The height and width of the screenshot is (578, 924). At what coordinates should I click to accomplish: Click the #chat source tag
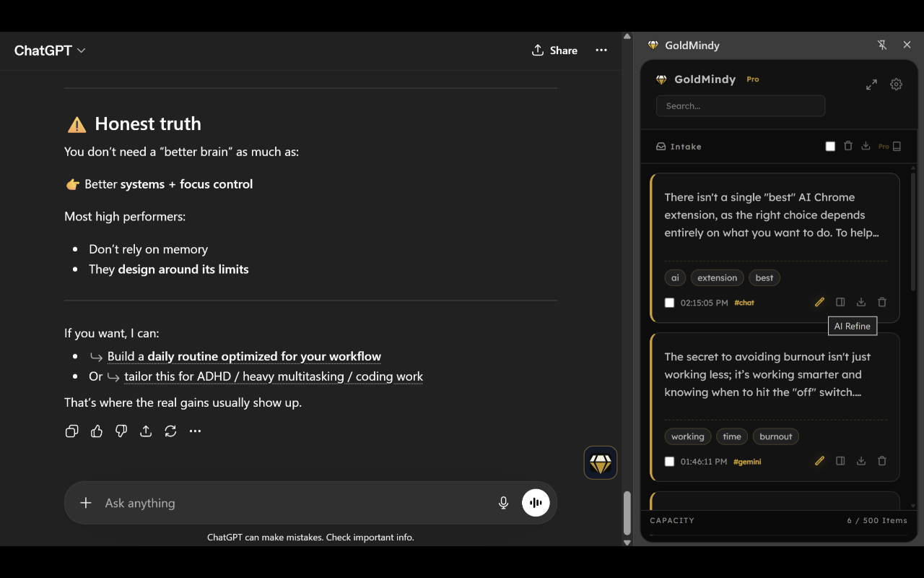tap(744, 303)
